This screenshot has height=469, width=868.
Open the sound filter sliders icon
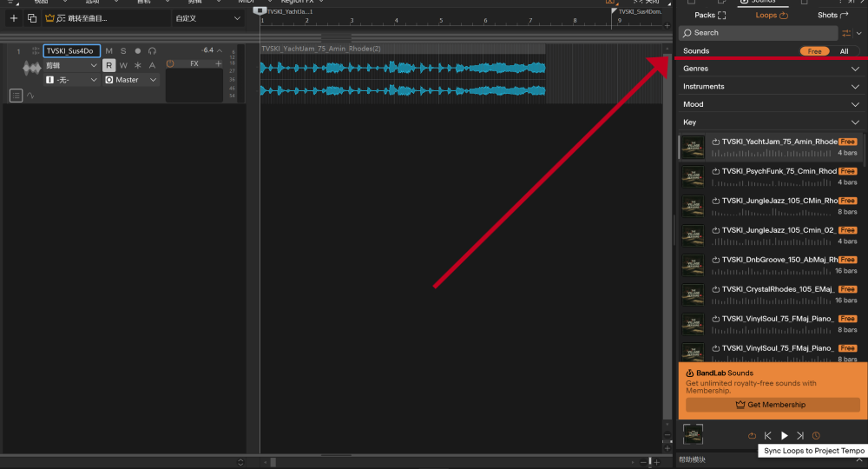(x=846, y=33)
